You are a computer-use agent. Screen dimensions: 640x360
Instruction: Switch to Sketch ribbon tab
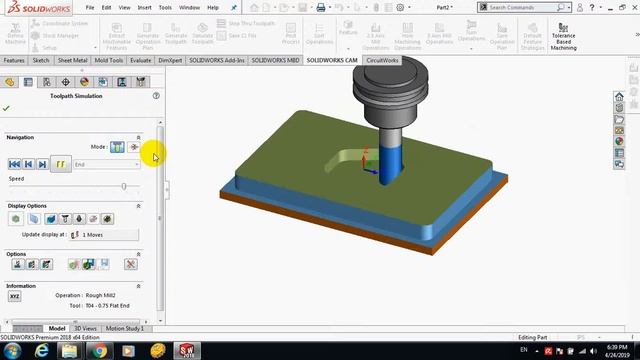(41, 60)
